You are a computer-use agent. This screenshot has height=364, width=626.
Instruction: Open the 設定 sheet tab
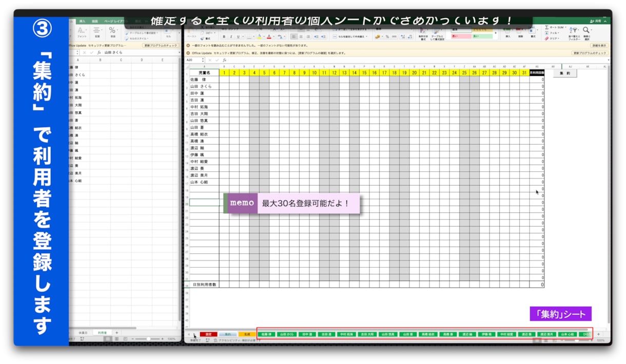208,334
